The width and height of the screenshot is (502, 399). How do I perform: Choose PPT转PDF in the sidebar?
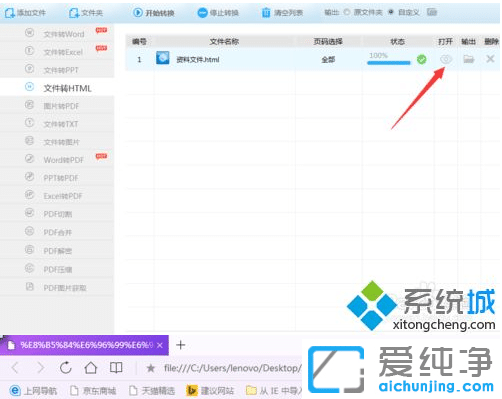point(57,178)
